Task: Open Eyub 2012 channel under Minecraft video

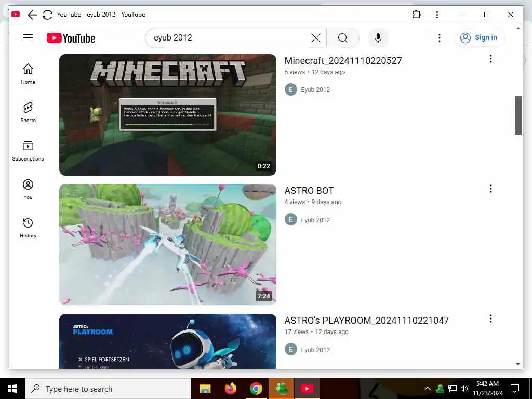Action: tap(315, 89)
